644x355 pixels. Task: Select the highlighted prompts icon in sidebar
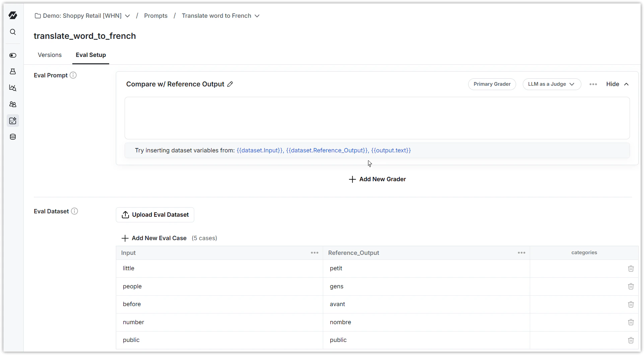(x=13, y=121)
